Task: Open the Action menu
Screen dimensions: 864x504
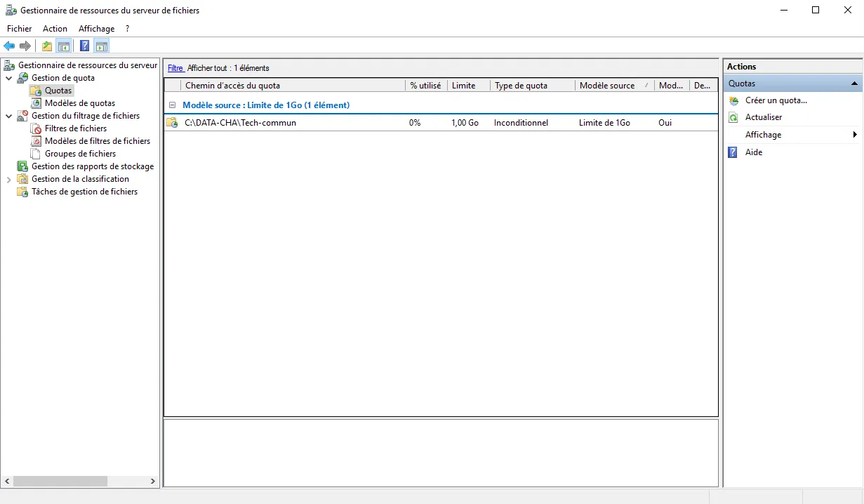Action: pos(55,29)
